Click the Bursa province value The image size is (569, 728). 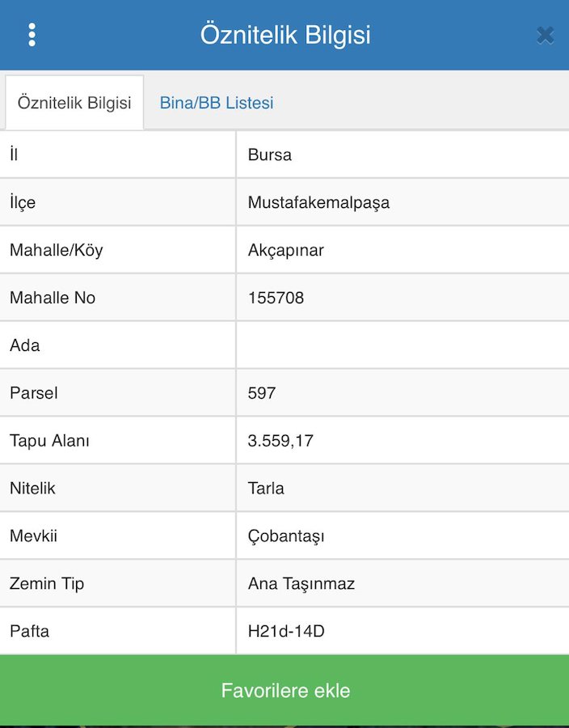click(270, 154)
